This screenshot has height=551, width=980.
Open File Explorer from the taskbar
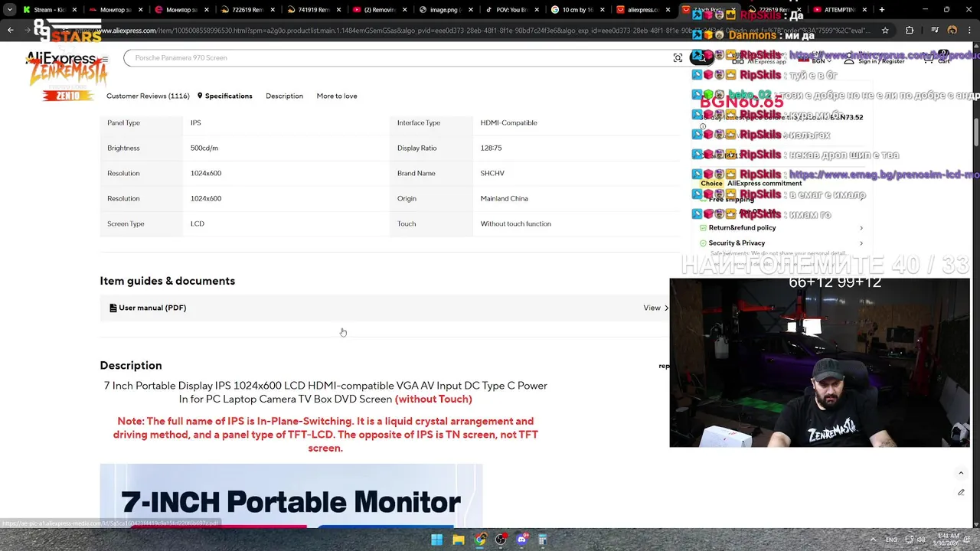(458, 540)
